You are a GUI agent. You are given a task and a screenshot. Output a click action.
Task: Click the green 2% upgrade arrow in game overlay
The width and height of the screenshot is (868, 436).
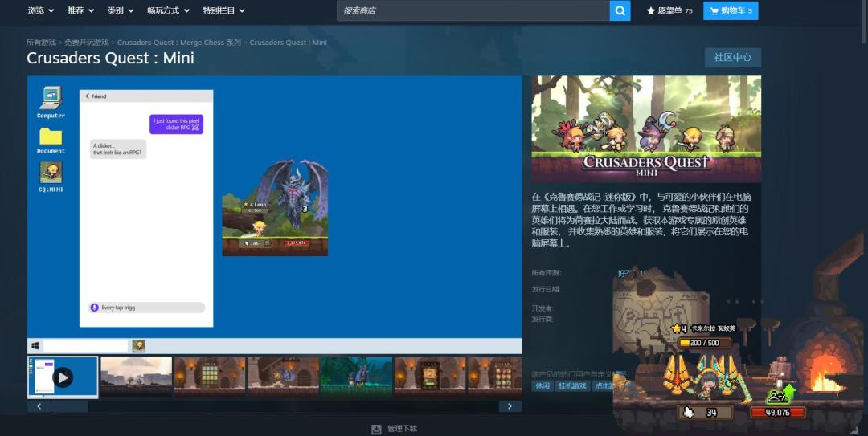(780, 394)
